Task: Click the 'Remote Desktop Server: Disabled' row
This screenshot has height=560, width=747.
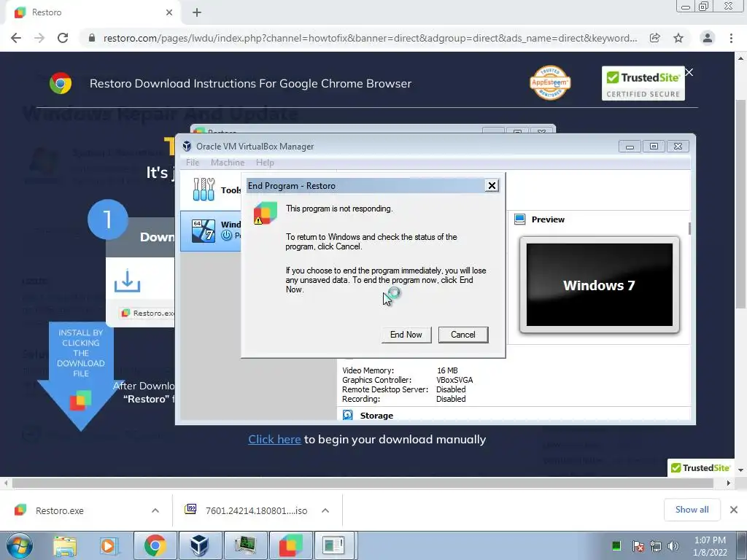Action: 403,389
